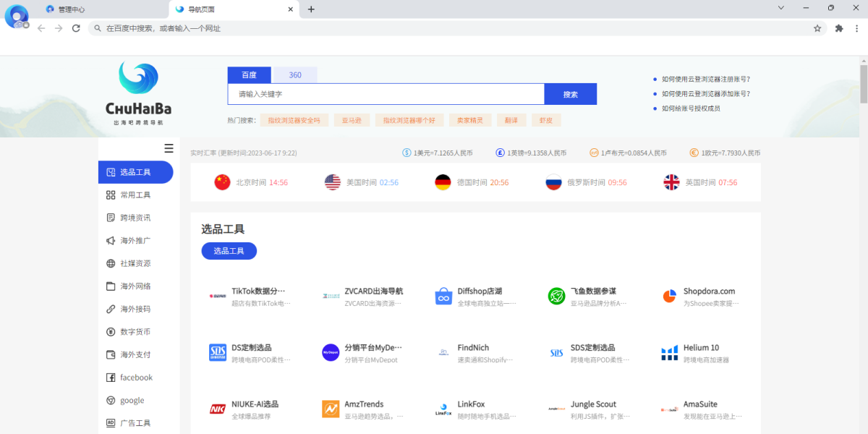Select the 数字货币 currency icon

point(110,331)
